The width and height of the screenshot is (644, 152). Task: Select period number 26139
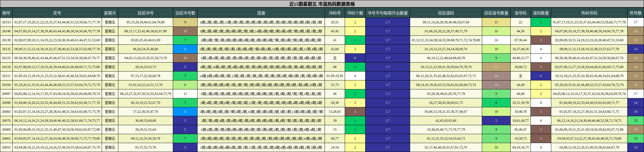[x=6, y=40]
